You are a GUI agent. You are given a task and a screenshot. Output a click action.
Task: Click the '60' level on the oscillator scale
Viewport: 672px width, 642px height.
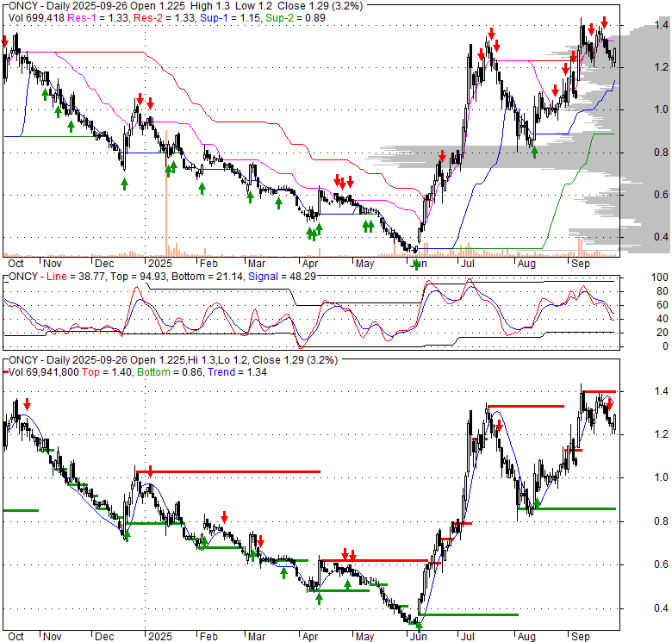(663, 305)
